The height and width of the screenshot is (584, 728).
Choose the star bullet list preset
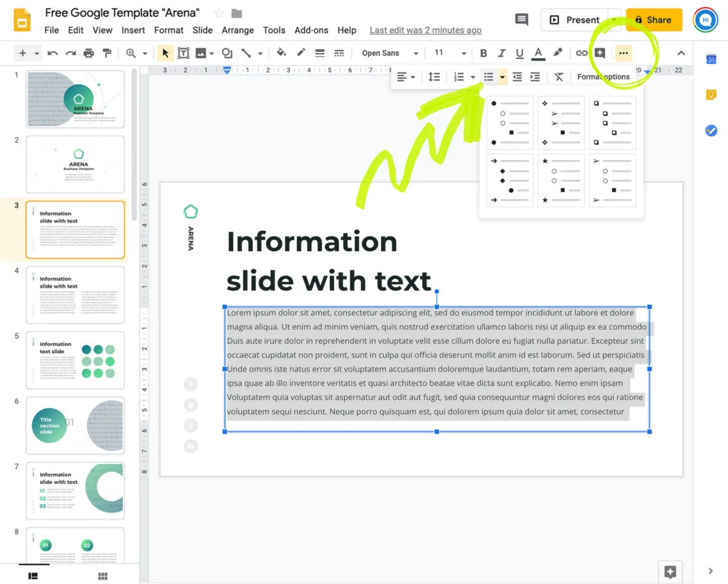562,180
